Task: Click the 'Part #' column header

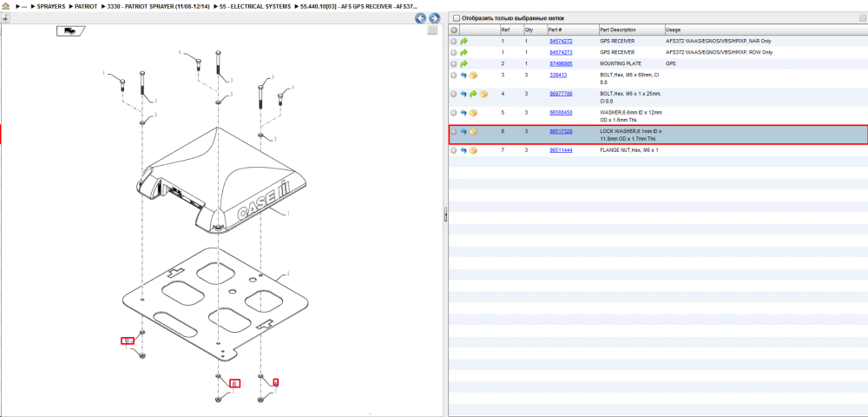Action: tap(572, 30)
